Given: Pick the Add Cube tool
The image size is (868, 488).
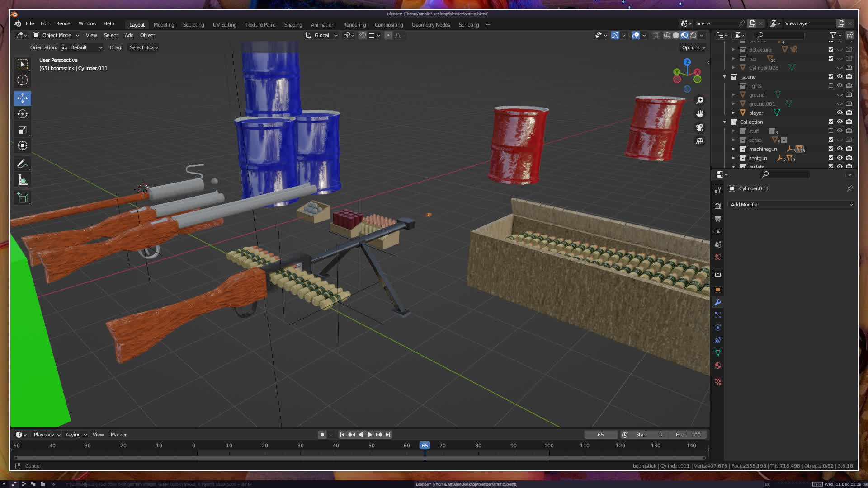Looking at the screenshot, I should (x=23, y=197).
